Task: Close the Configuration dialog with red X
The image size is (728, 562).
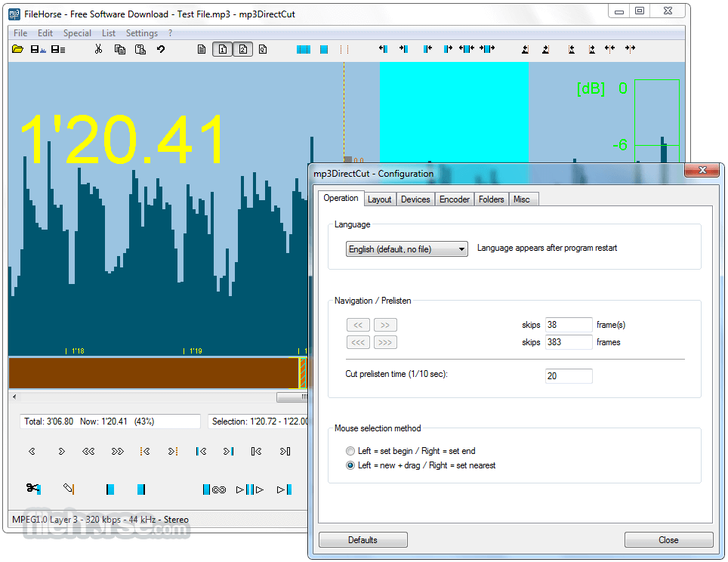Action: click(702, 170)
